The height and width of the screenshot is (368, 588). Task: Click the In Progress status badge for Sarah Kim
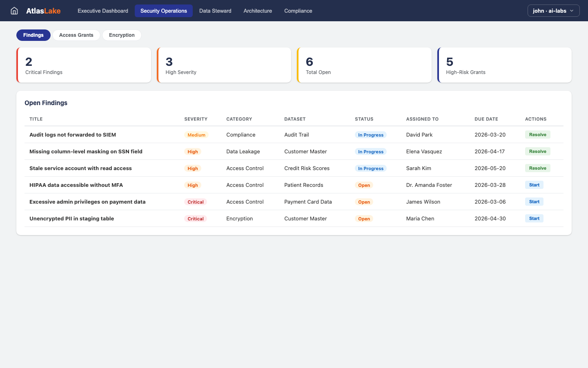tap(371, 168)
